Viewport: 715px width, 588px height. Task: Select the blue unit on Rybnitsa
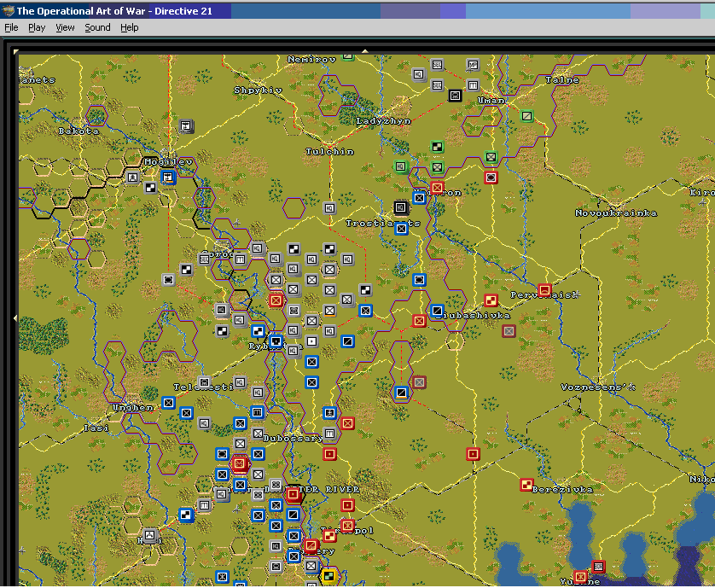[x=276, y=341]
